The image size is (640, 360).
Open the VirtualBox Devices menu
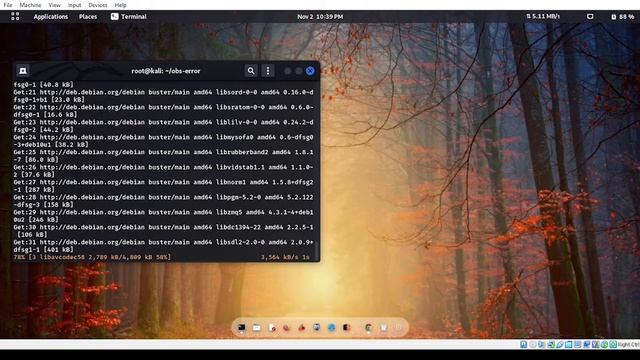(98, 5)
